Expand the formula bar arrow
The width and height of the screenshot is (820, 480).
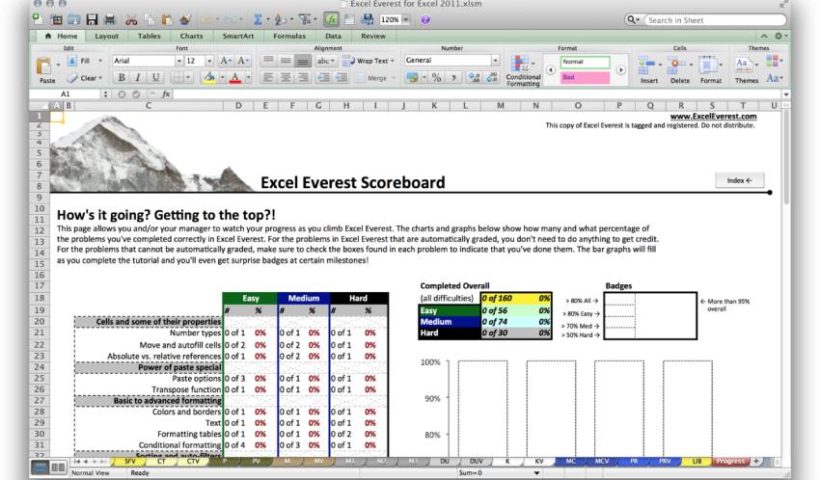(785, 94)
